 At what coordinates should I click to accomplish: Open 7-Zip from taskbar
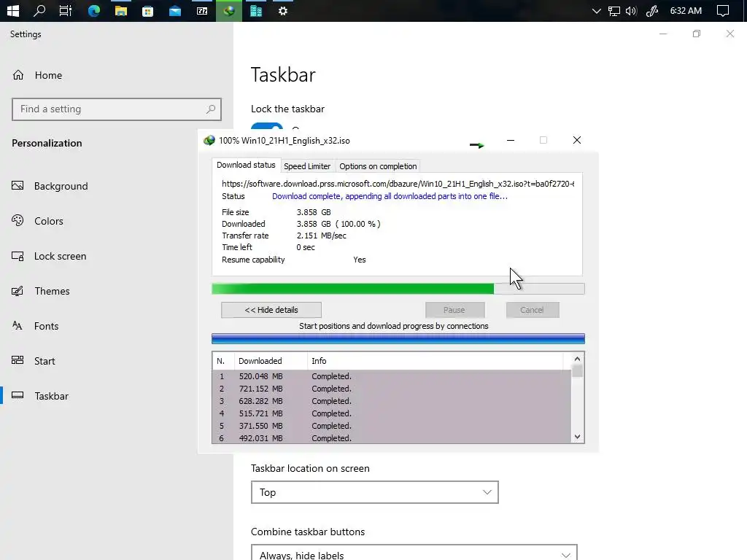click(x=202, y=10)
